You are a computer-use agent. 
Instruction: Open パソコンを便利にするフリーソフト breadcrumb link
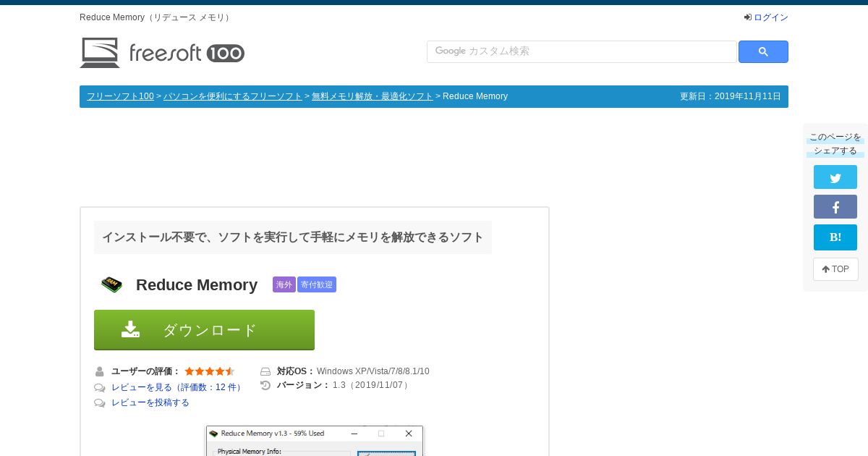coord(233,96)
